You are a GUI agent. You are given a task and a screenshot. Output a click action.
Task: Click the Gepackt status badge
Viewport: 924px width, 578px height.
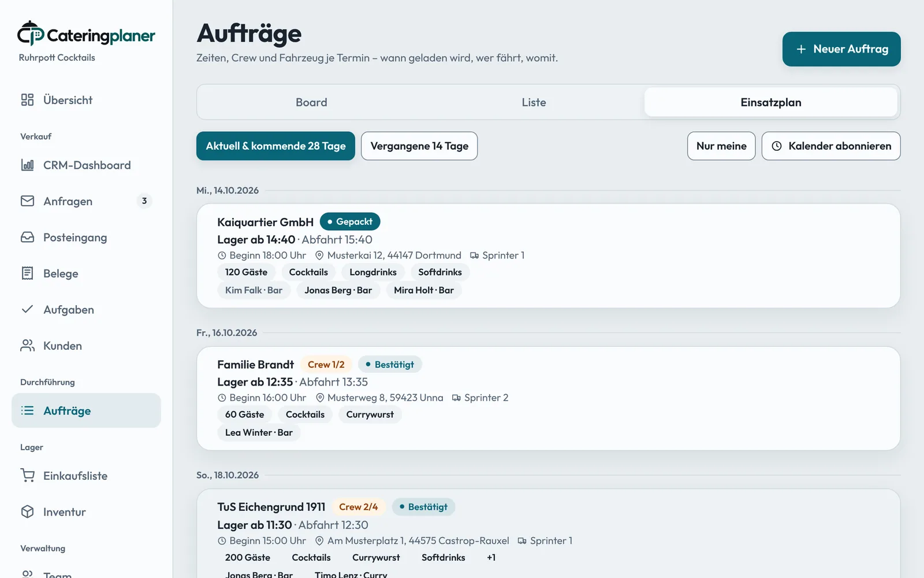350,222
